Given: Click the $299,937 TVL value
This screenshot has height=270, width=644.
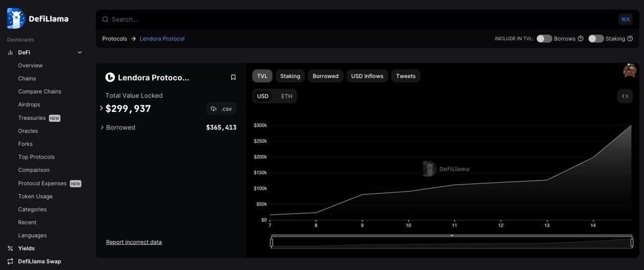Looking at the screenshot, I should tap(128, 109).
